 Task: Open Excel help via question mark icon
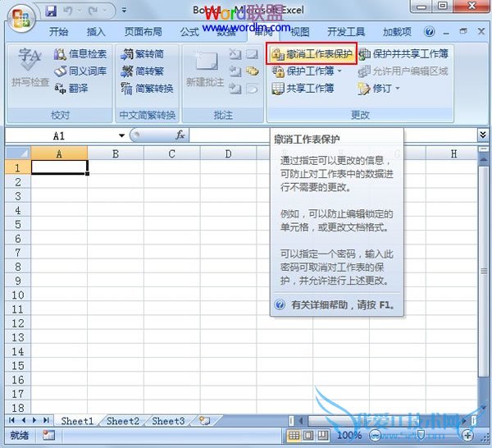[429, 31]
